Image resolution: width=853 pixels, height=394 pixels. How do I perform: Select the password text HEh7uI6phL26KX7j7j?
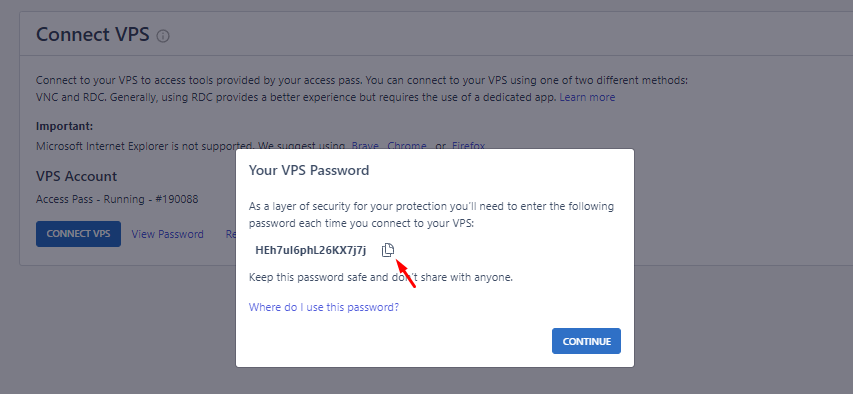point(311,250)
